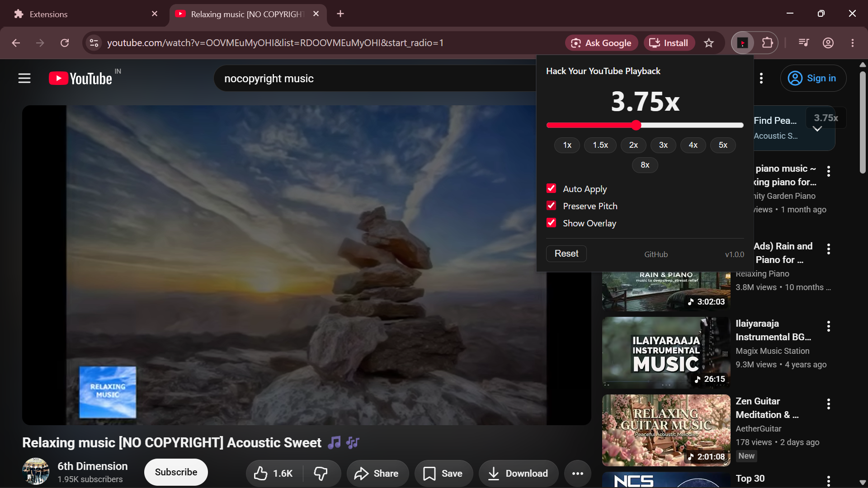Open the Chrome profile icon
The image size is (868, 488).
[828, 43]
